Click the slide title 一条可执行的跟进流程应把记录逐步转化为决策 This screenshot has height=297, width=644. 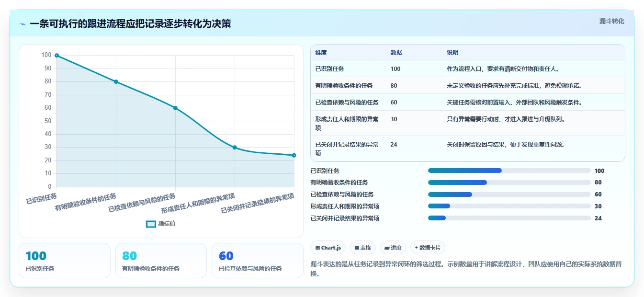130,24
